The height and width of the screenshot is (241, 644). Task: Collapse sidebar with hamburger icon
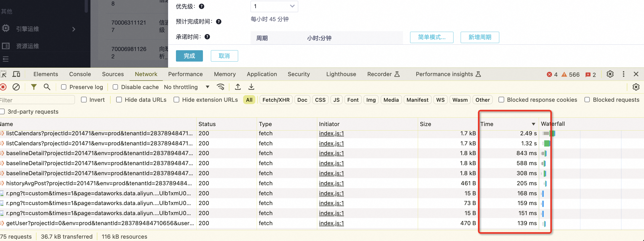tap(6, 59)
